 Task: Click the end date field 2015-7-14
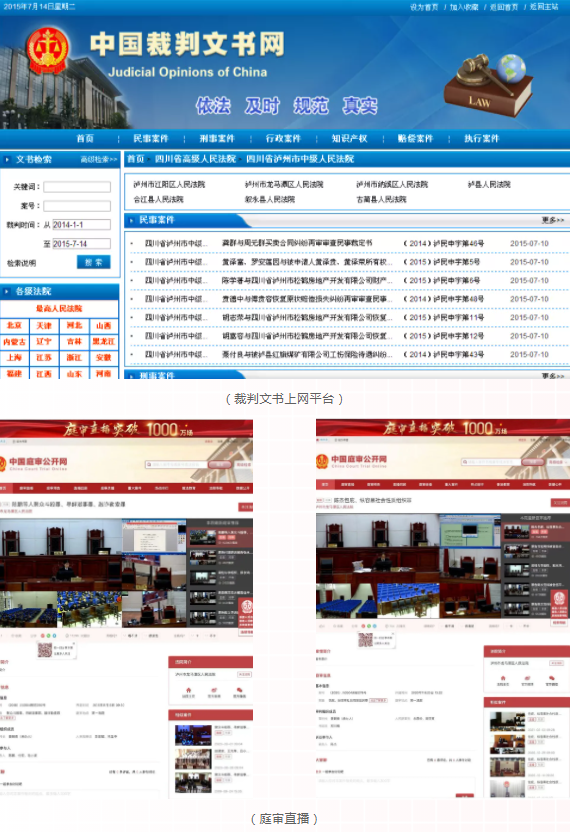pyautogui.click(x=81, y=244)
